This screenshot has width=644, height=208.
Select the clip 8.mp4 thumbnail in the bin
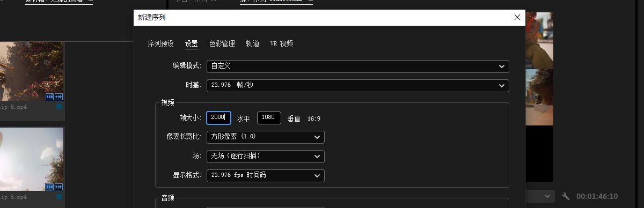tap(32, 71)
